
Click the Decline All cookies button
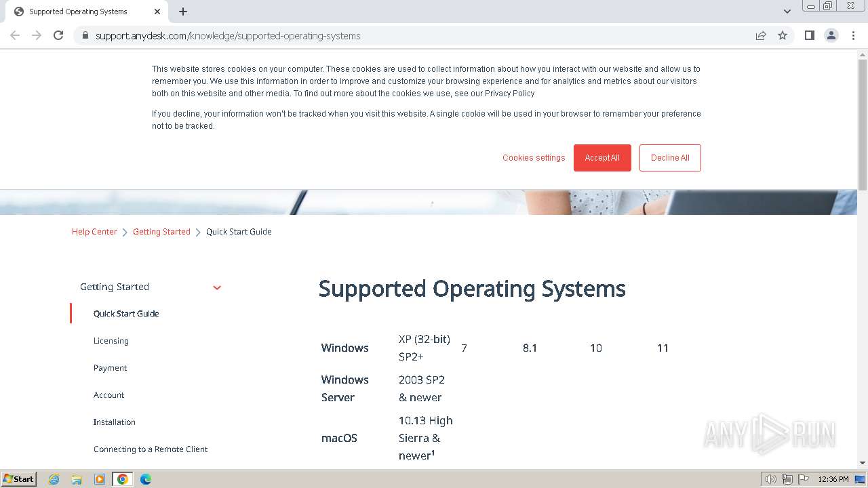(x=670, y=158)
